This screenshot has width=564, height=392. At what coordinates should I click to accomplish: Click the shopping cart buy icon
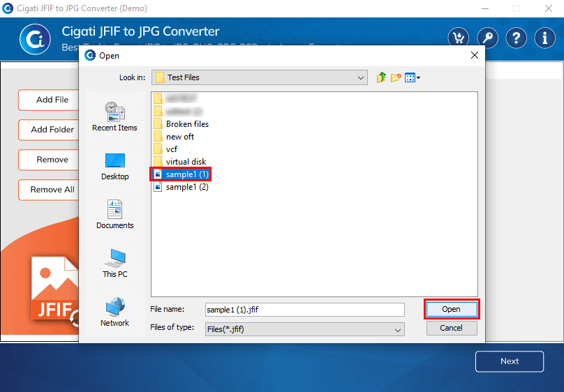click(458, 38)
